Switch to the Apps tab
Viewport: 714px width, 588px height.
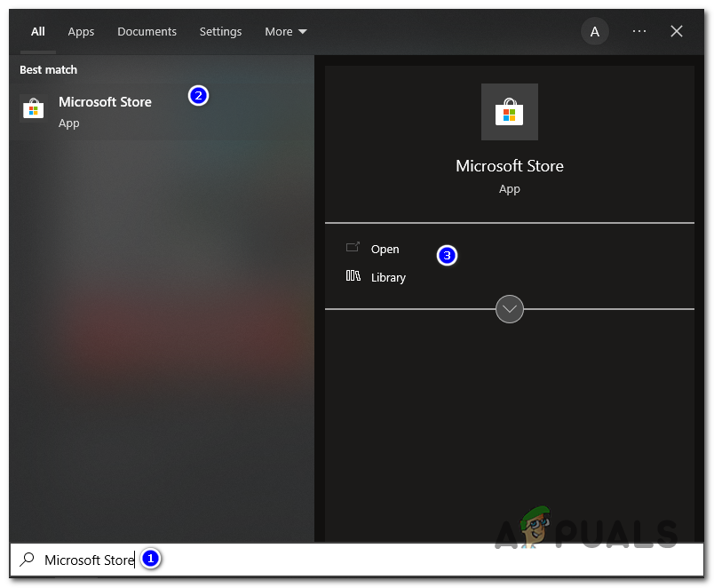(x=81, y=31)
